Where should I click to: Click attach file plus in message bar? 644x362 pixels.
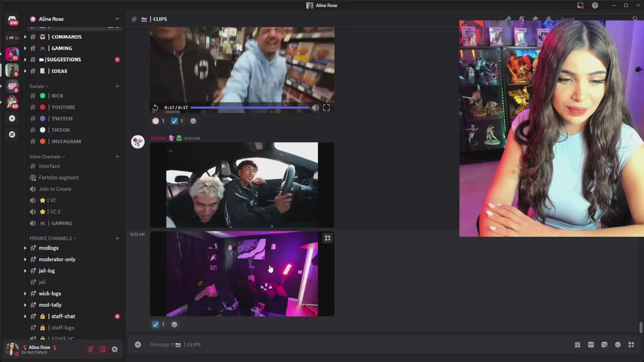click(x=137, y=344)
